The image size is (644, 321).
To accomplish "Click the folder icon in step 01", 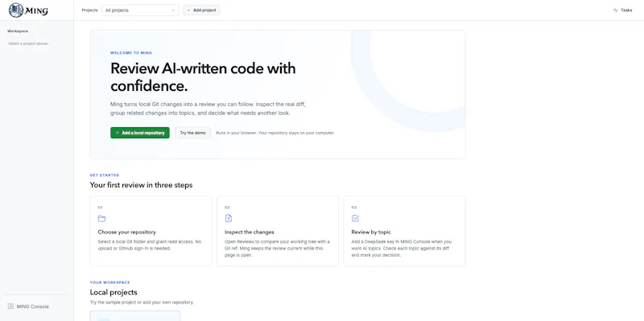I will (x=102, y=218).
